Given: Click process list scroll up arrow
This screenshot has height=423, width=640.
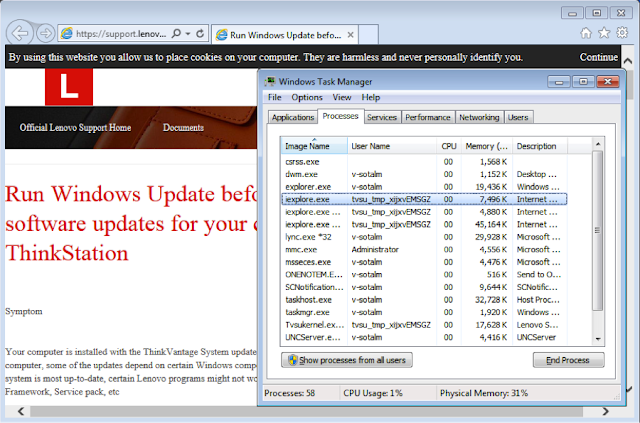Looking at the screenshot, I should coord(598,144).
